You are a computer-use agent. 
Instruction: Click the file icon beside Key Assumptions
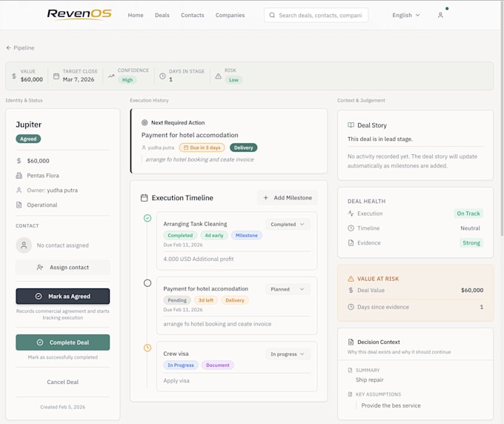point(350,394)
